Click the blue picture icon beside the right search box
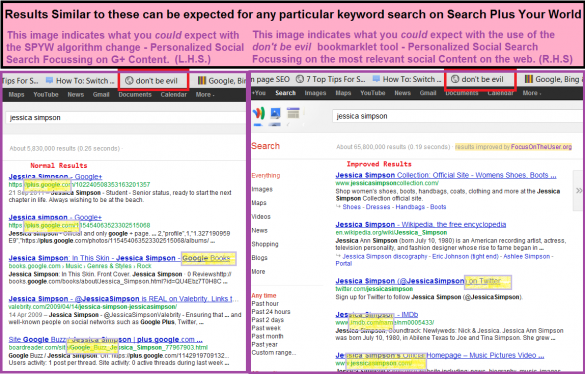The height and width of the screenshot is (374, 585). pos(275,113)
